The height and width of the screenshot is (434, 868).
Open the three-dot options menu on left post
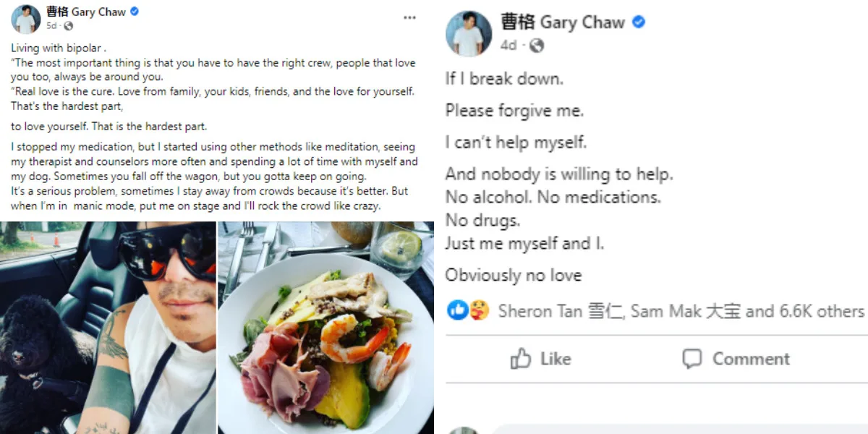coord(409,17)
